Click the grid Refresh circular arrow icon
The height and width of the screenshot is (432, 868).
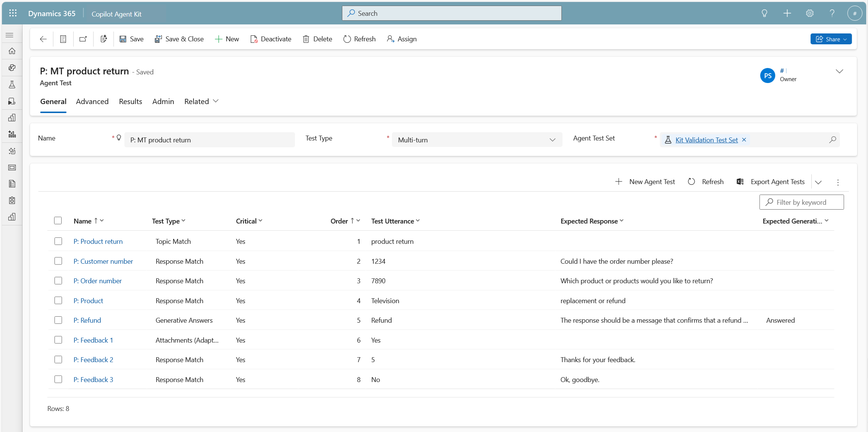[x=691, y=182]
